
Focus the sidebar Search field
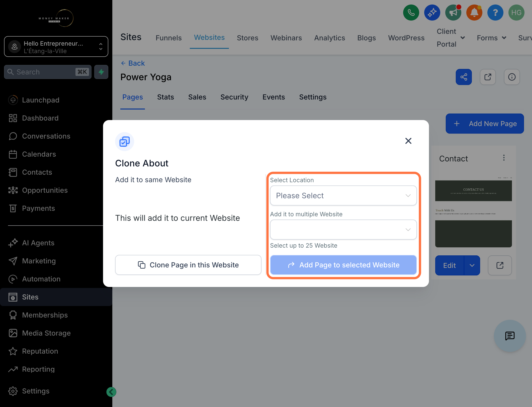(48, 72)
